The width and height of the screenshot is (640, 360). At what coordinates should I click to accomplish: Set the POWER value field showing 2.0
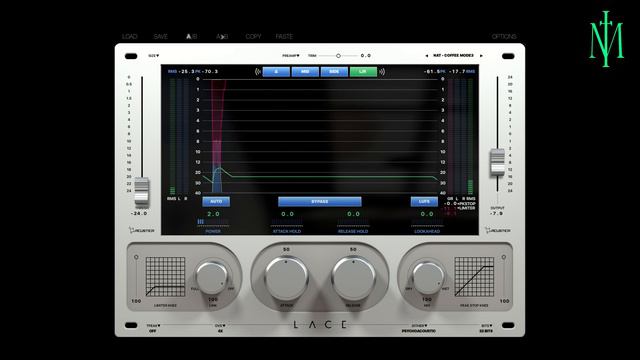pos(213,214)
